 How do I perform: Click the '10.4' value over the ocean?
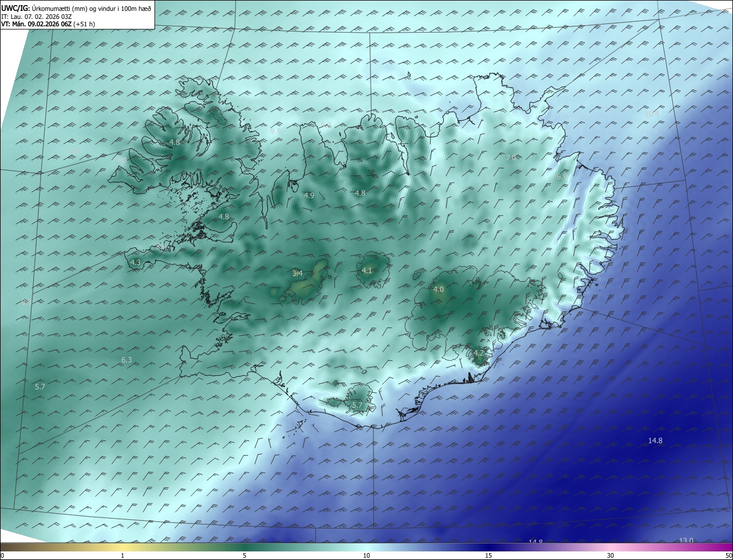[x=652, y=113]
